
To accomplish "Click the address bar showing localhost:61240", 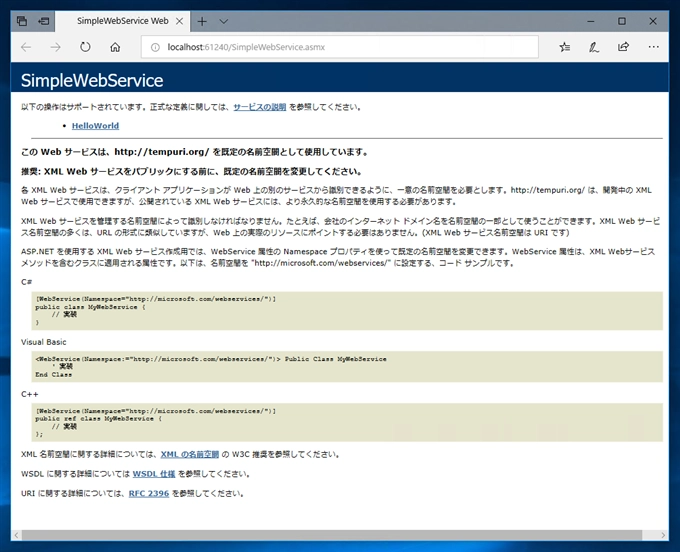I will click(340, 47).
